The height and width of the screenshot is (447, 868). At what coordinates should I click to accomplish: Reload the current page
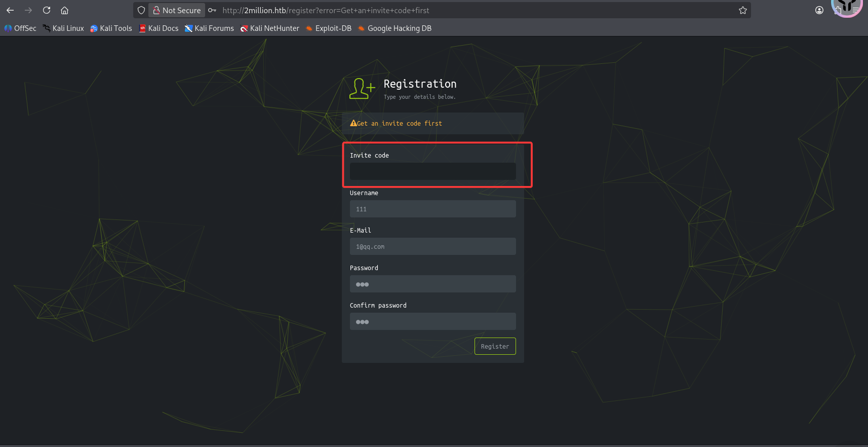pos(47,10)
